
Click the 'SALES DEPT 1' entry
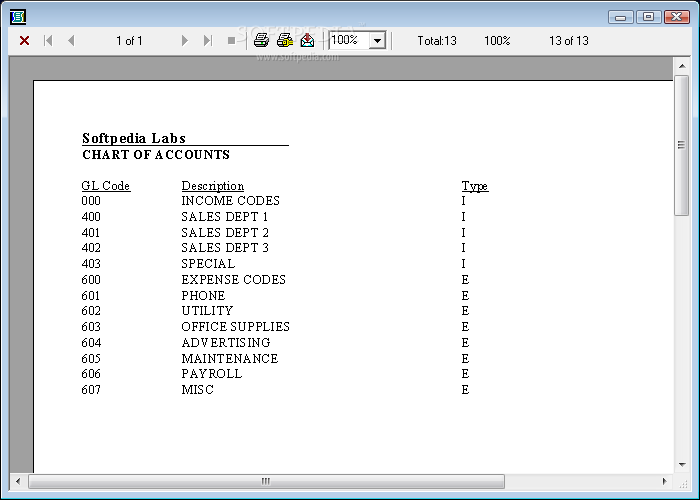tap(225, 217)
